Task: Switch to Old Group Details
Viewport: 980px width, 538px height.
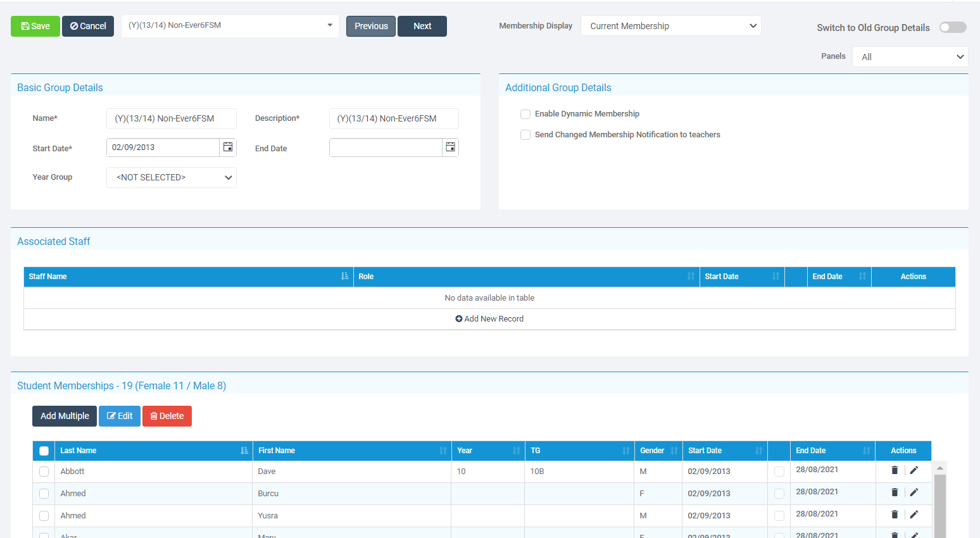Action: click(952, 27)
